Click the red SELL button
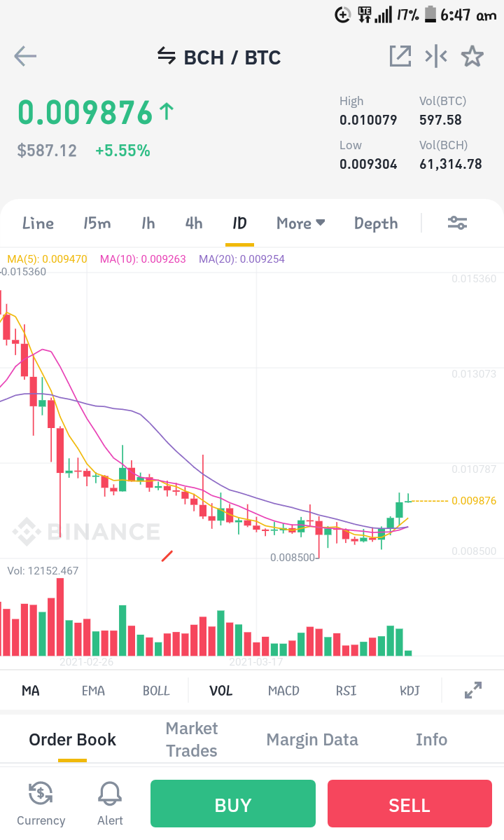 409,804
